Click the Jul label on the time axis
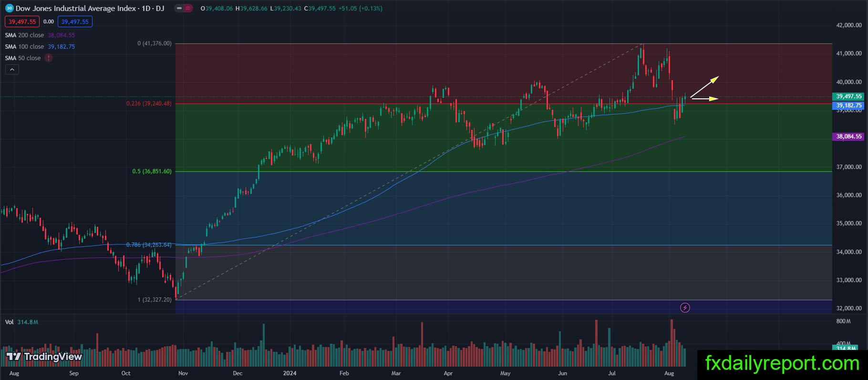Screen dimensions: 868x380 click(612, 373)
